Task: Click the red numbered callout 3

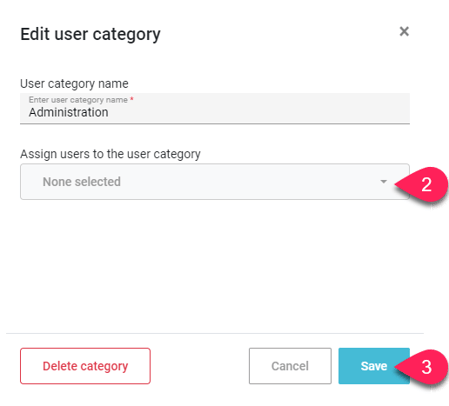Action: click(x=422, y=366)
